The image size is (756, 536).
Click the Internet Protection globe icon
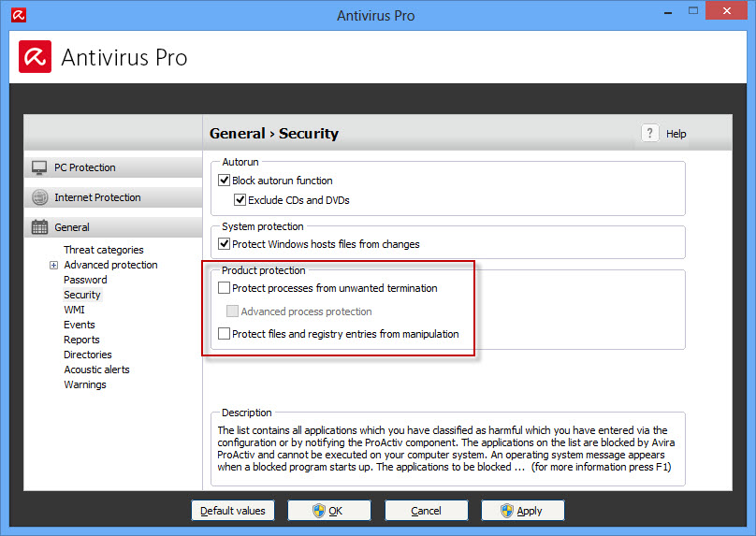pos(39,197)
